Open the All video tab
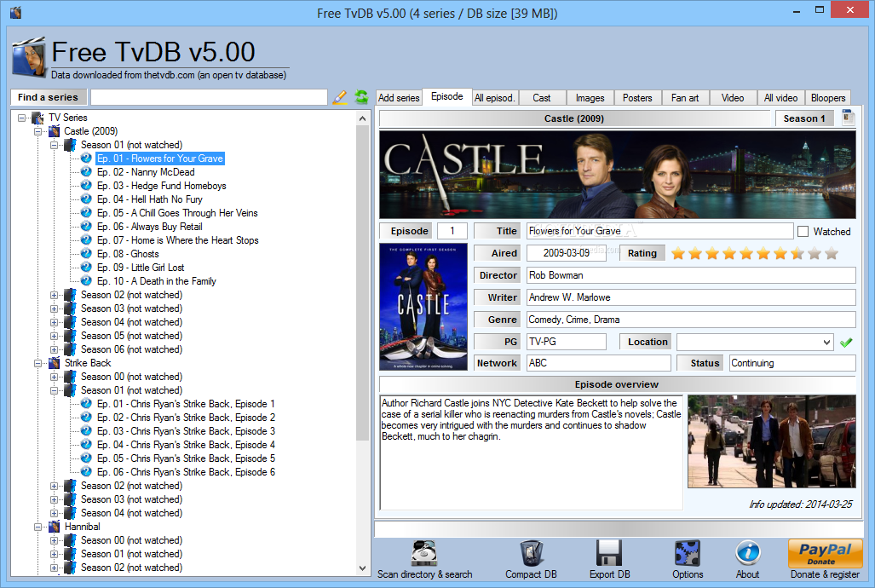This screenshot has height=588, width=875. [780, 98]
